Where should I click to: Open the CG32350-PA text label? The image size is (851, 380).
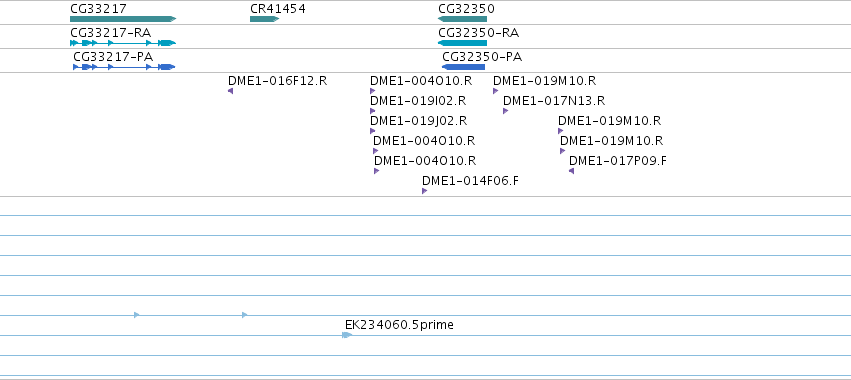482,56
